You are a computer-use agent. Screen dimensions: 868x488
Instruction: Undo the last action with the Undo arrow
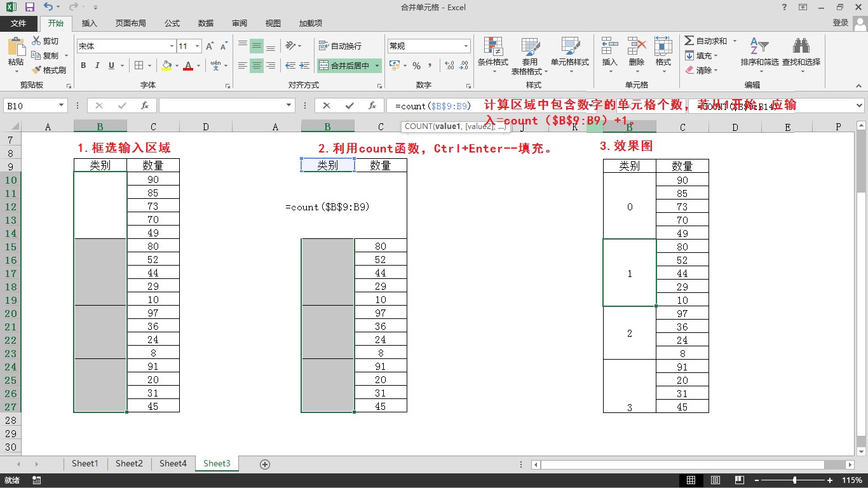(49, 8)
